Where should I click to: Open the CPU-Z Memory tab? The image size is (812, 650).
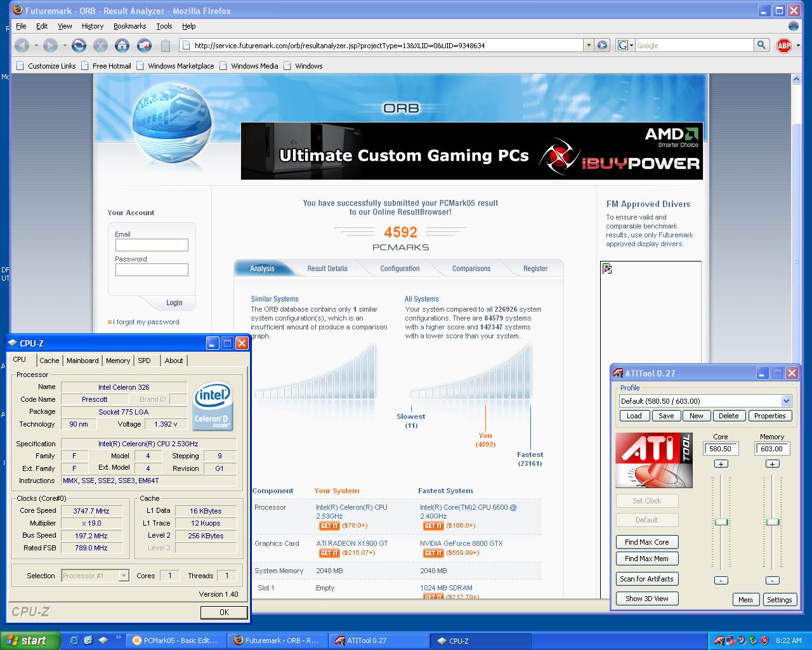[x=118, y=361]
